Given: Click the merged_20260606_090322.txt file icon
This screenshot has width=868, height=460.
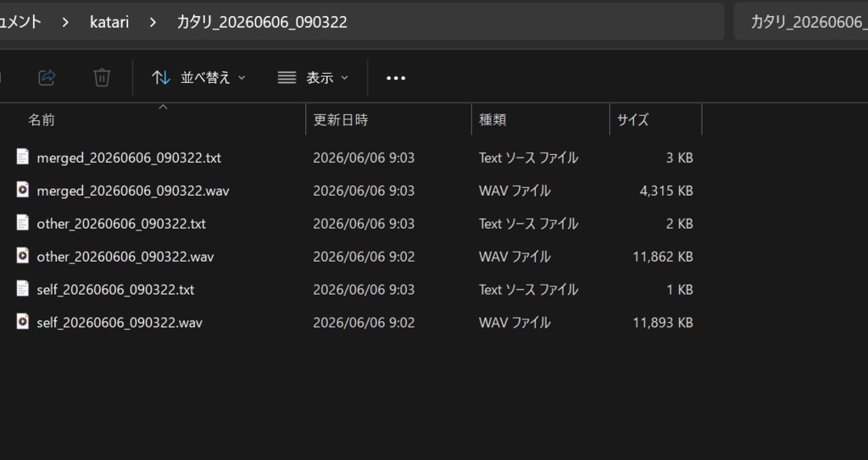Looking at the screenshot, I should click(22, 157).
